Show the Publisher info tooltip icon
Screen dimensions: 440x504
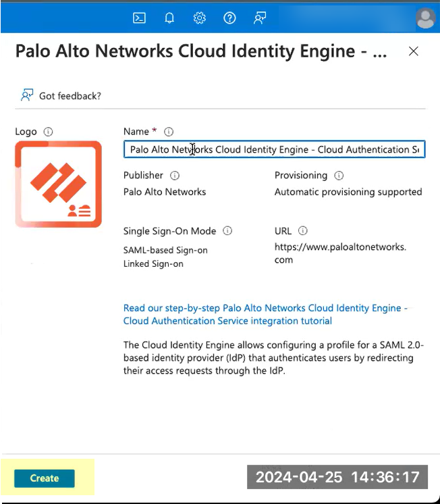click(x=175, y=176)
